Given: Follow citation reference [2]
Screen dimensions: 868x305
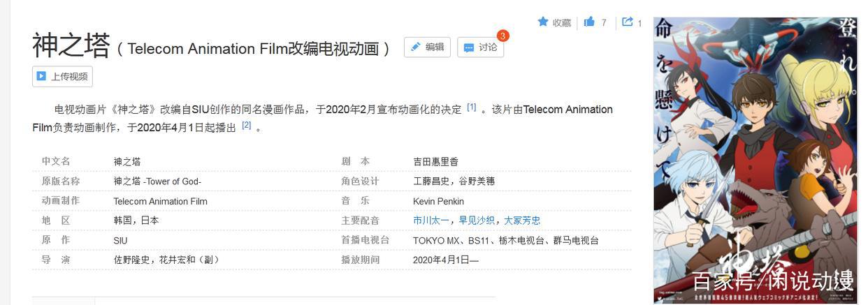Looking at the screenshot, I should click(246, 125).
